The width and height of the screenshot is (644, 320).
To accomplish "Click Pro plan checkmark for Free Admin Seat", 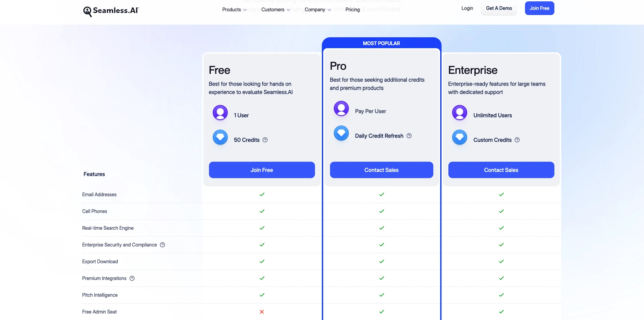I will pyautogui.click(x=382, y=311).
